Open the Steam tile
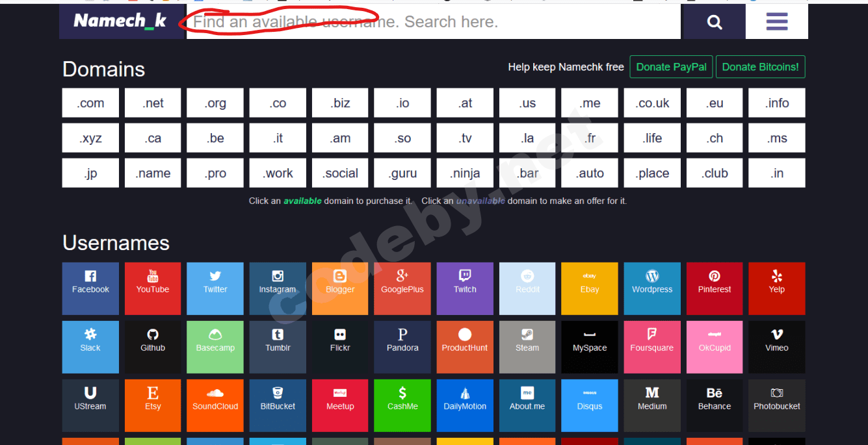The height and width of the screenshot is (445, 868). click(x=527, y=347)
